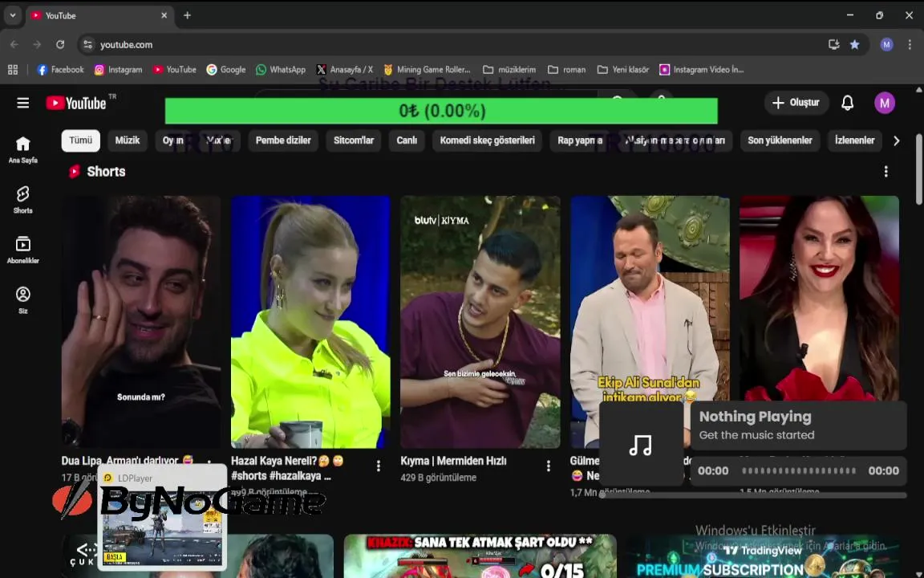Image resolution: width=924 pixels, height=578 pixels.
Task: Open Shorts shelf three-dot options
Action: point(885,172)
